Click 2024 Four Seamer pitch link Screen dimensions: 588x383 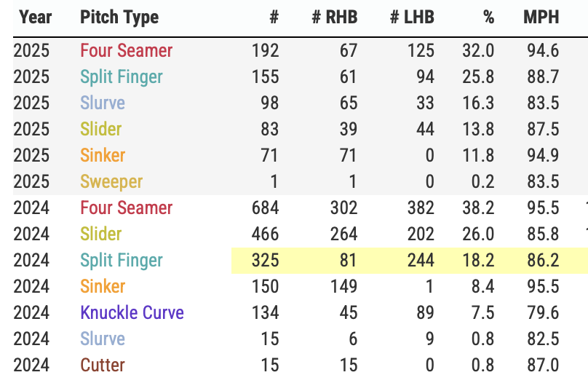pyautogui.click(x=126, y=208)
